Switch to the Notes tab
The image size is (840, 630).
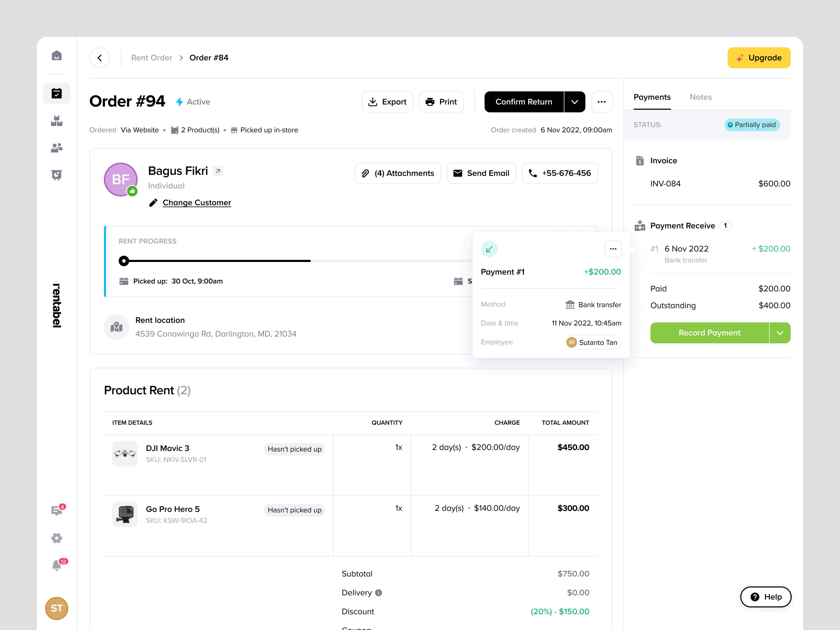click(x=701, y=97)
